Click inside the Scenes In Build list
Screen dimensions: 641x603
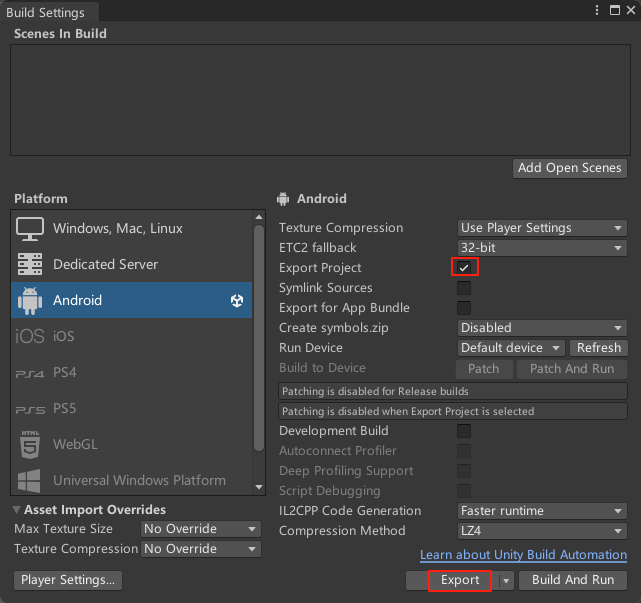point(320,100)
